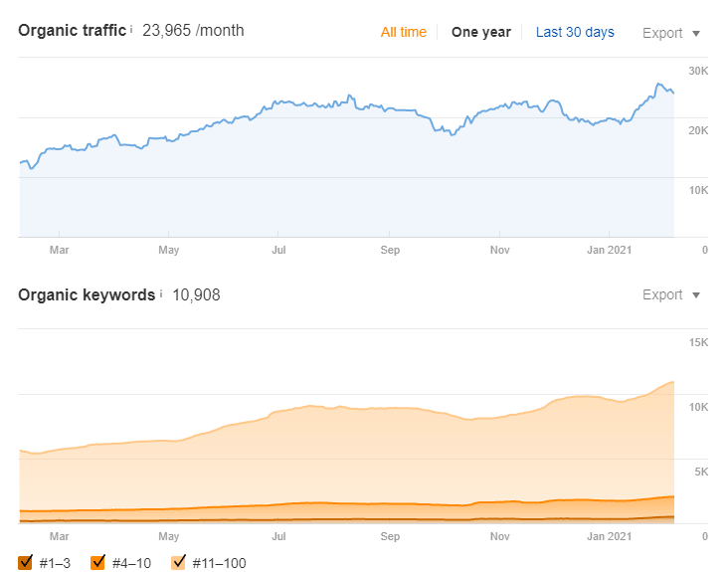Toggle the #4–10 positions checkbox
Screen dimensions: 728x572
tap(98, 562)
